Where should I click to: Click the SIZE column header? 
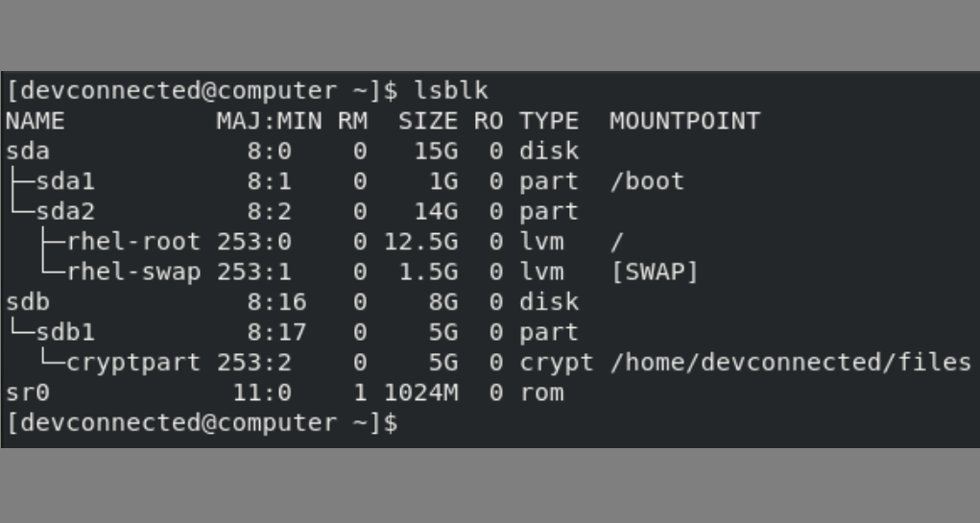tap(428, 122)
